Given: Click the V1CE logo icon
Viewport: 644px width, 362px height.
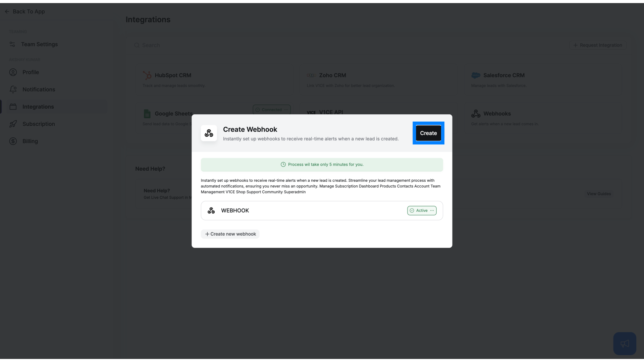Looking at the screenshot, I should click(311, 113).
